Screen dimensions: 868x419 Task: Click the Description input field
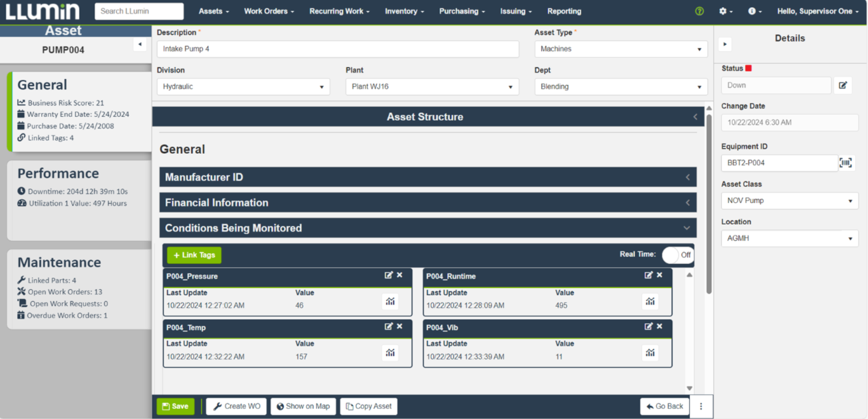[337, 49]
